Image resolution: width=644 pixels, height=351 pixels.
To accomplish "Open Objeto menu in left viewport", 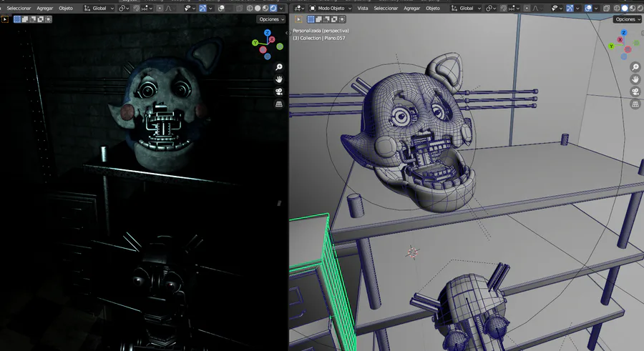I will click(x=66, y=8).
